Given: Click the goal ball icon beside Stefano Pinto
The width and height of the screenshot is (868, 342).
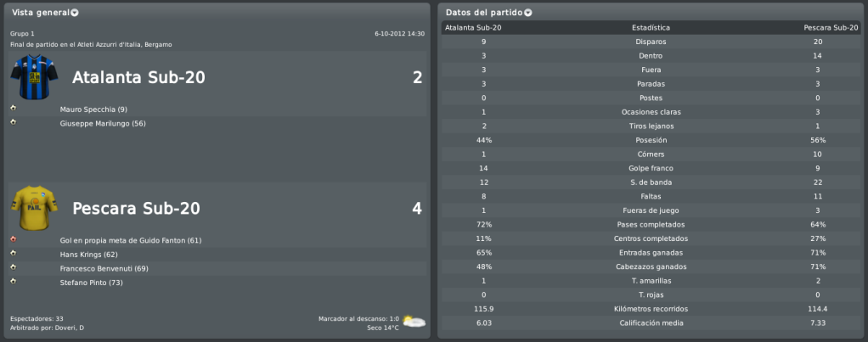Looking at the screenshot, I should click(13, 282).
